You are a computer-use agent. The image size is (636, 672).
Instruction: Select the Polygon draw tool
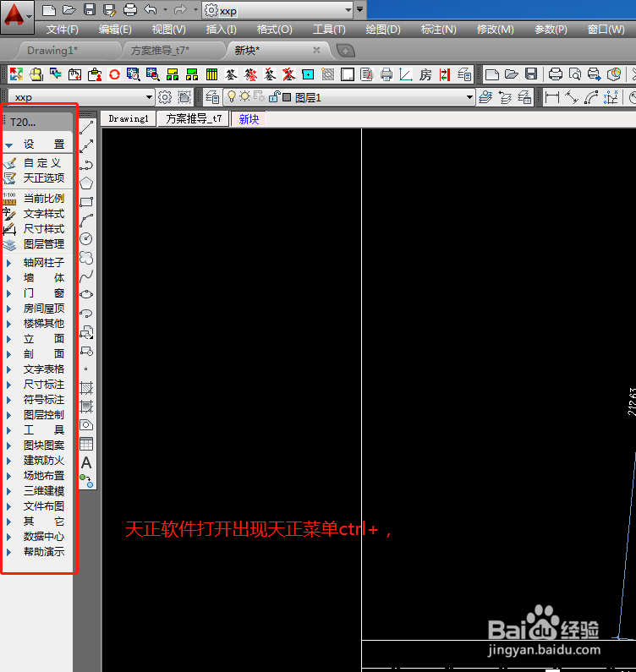click(86, 183)
